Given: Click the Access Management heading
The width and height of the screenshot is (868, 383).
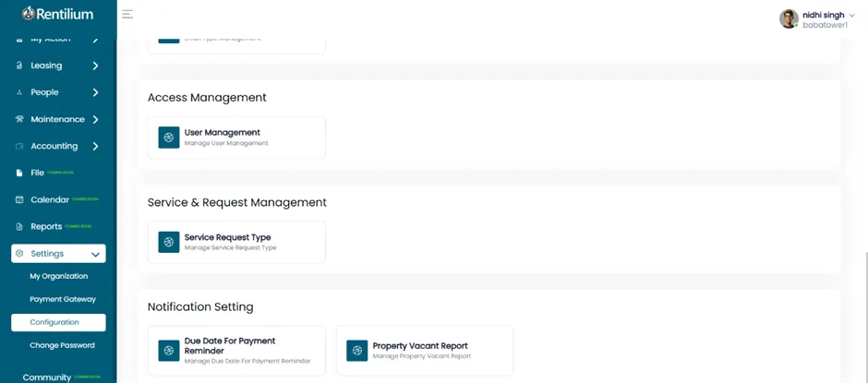Looking at the screenshot, I should 207,98.
